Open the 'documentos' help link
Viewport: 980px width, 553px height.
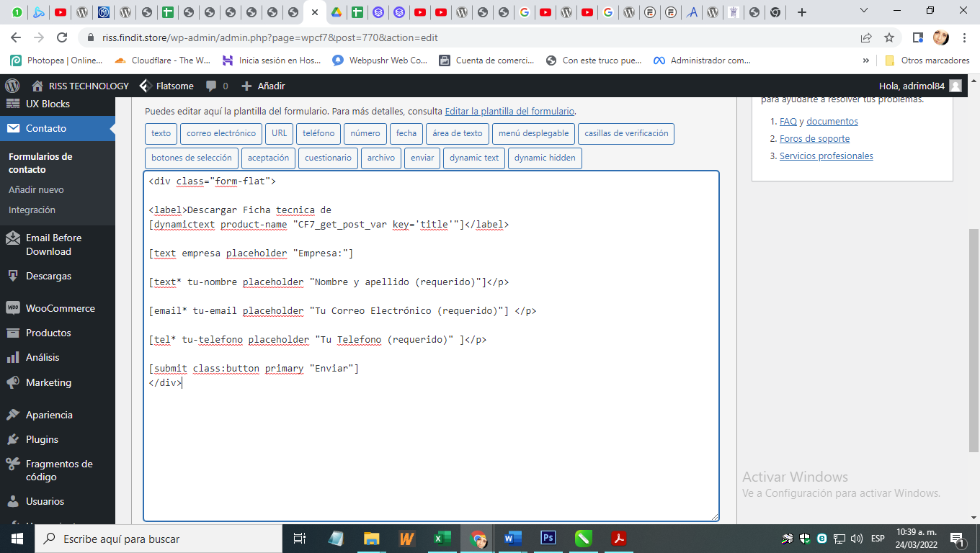coord(832,122)
